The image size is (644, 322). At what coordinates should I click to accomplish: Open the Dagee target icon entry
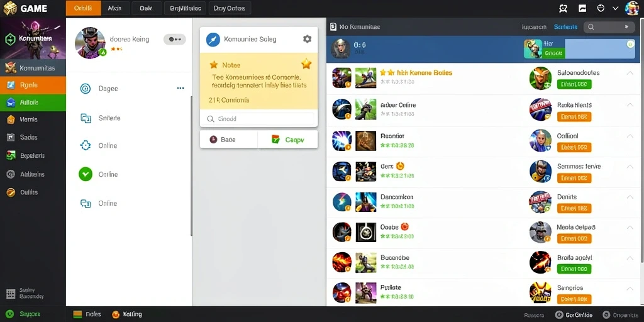click(86, 88)
